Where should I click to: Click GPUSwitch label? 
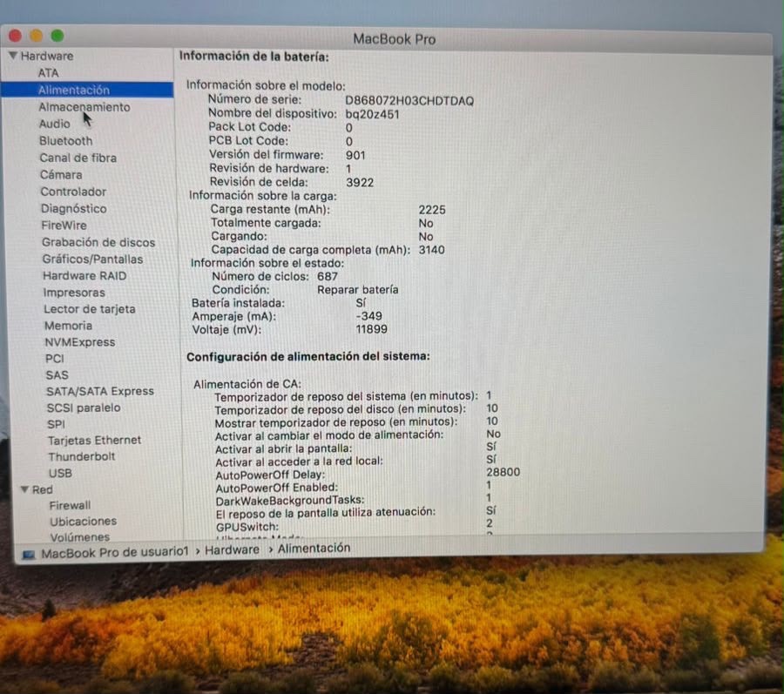(247, 527)
